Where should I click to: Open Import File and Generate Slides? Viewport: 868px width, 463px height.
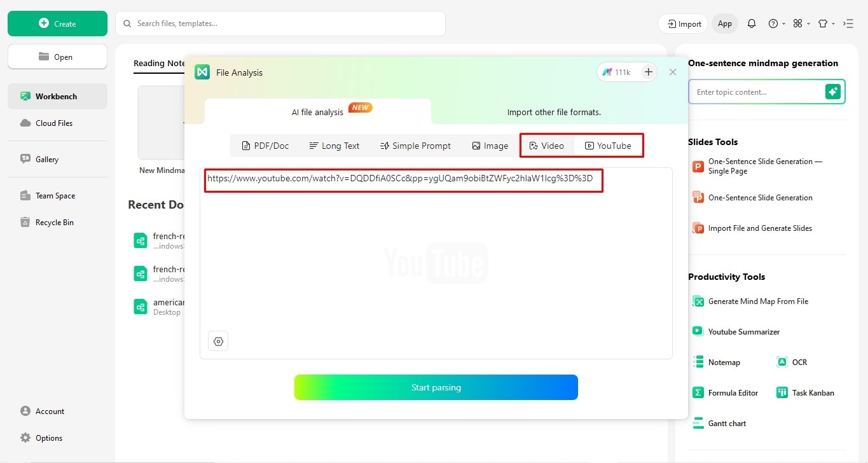tap(753, 228)
